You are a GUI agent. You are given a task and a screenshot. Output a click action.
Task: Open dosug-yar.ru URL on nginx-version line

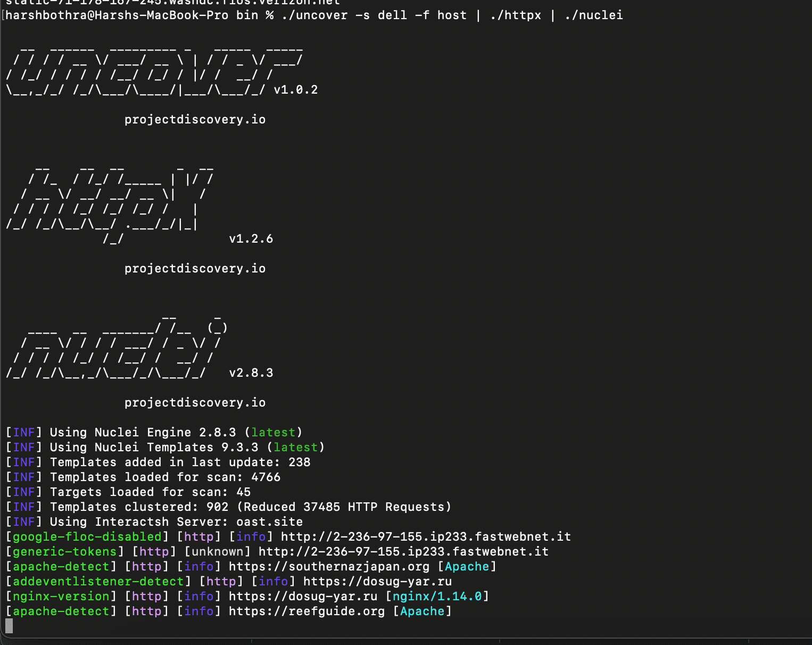303,596
